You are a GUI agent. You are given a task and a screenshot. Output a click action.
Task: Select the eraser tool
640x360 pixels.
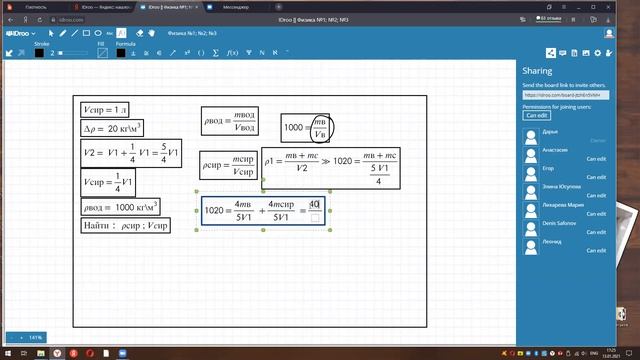point(140,33)
